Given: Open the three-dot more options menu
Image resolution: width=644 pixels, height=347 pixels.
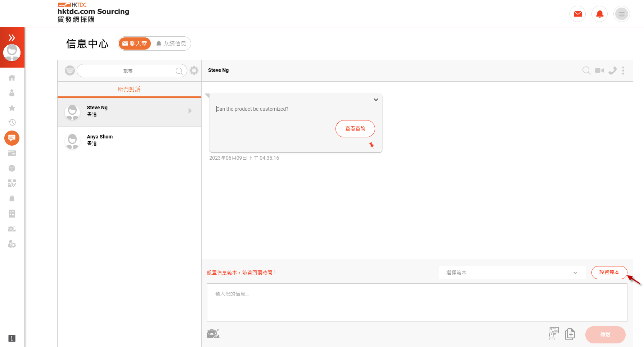Looking at the screenshot, I should [623, 70].
